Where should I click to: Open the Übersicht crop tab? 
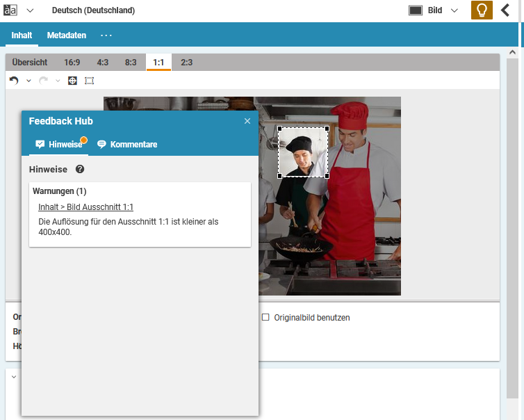click(x=30, y=63)
